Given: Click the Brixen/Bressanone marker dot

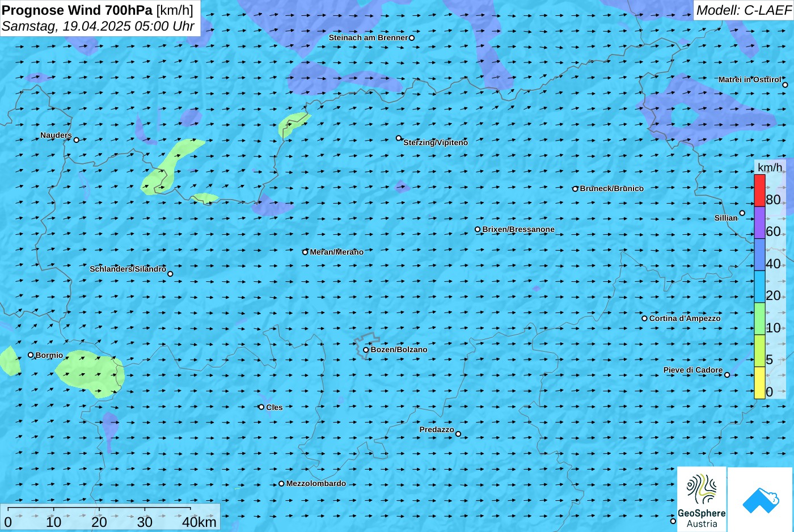Looking at the screenshot, I should click(478, 230).
